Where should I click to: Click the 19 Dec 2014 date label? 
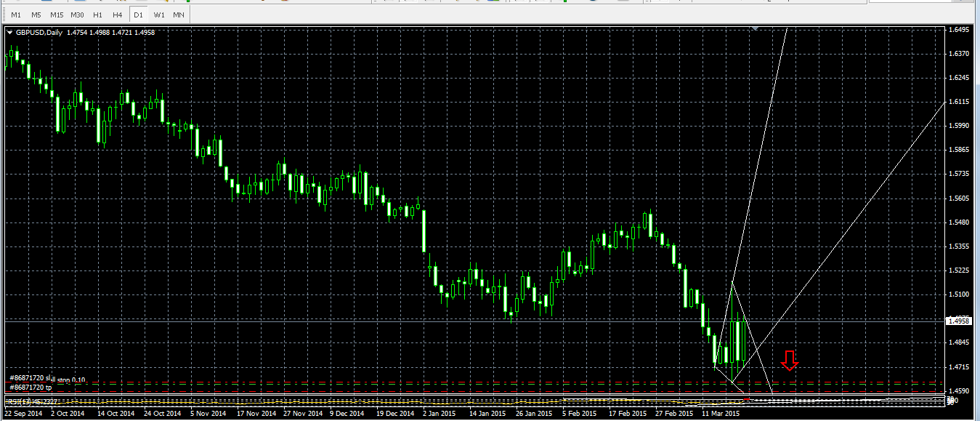pos(396,413)
